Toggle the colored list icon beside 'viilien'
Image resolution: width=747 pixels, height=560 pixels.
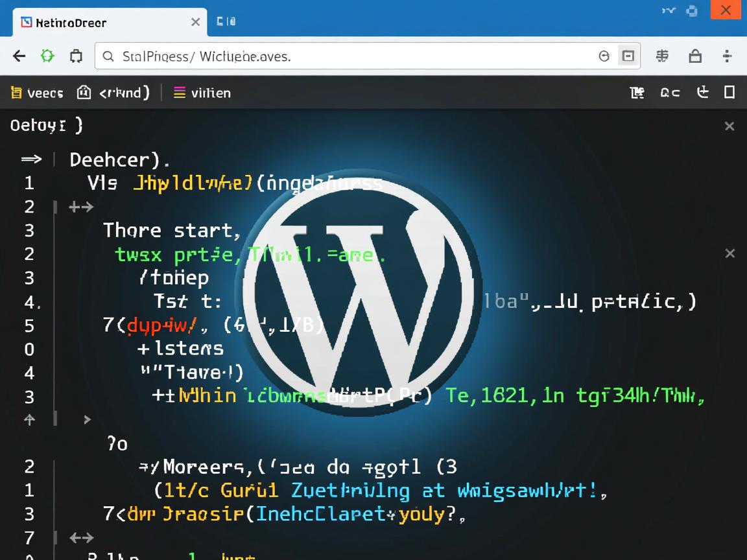[180, 92]
